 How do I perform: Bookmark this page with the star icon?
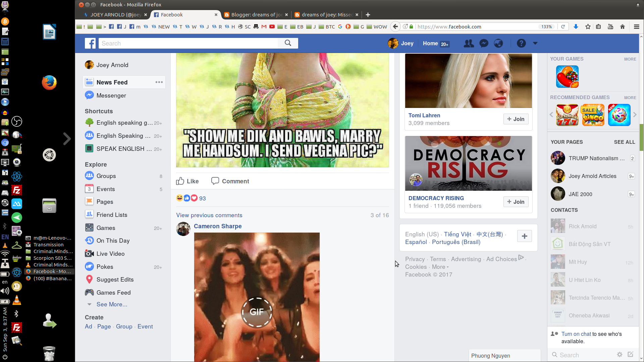pyautogui.click(x=588, y=26)
